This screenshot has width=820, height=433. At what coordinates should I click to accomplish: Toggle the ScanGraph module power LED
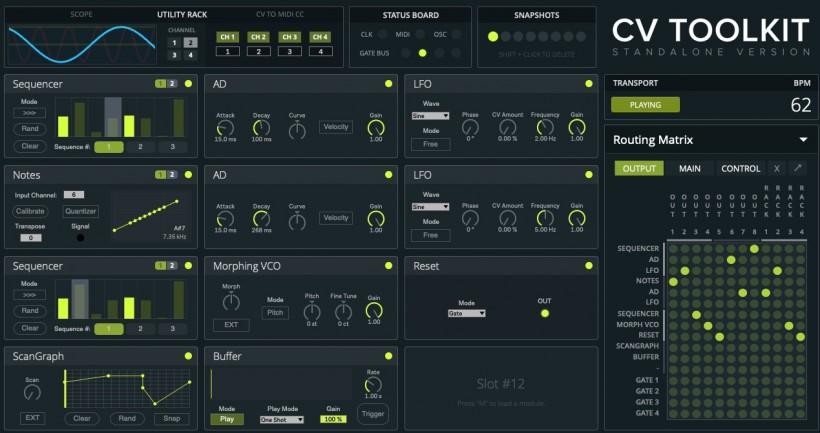click(x=188, y=356)
